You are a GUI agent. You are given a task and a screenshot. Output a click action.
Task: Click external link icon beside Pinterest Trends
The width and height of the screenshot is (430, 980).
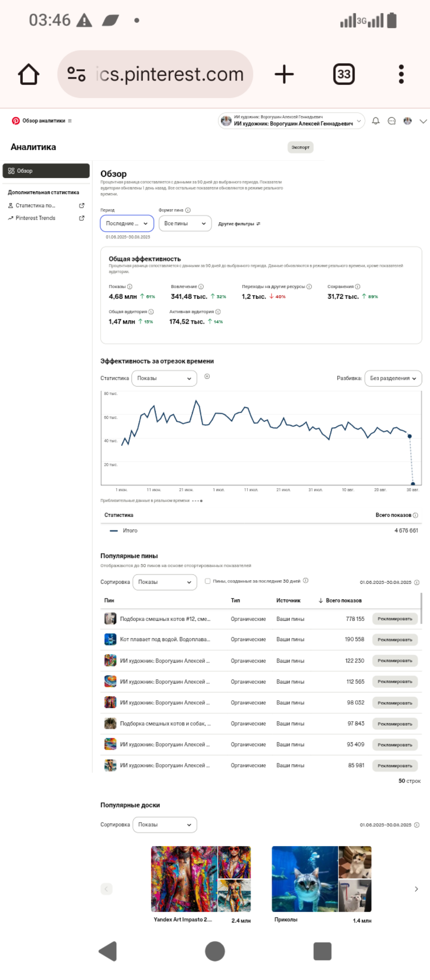pos(81,218)
